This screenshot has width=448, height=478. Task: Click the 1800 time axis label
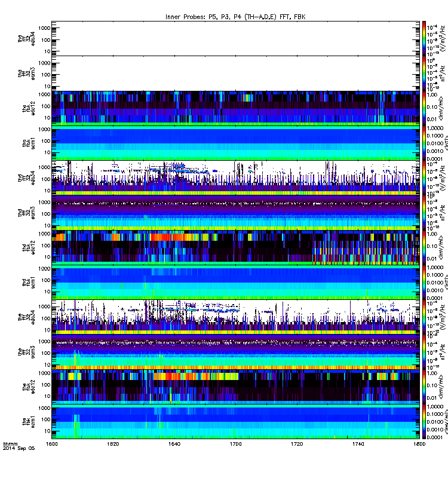419,444
